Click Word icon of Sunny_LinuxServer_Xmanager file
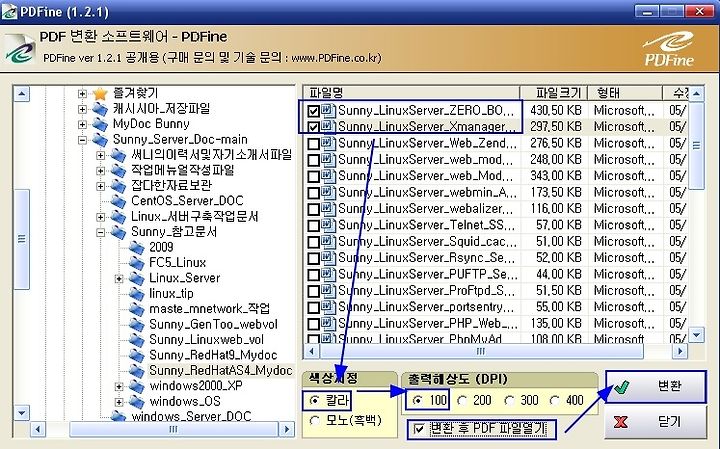The height and width of the screenshot is (449, 720). pyautogui.click(x=327, y=126)
